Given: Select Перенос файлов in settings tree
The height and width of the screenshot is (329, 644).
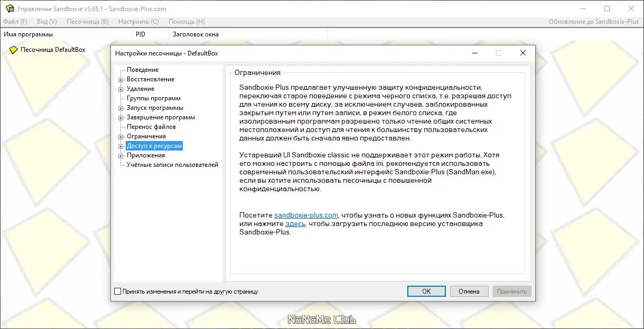Looking at the screenshot, I should point(151,127).
